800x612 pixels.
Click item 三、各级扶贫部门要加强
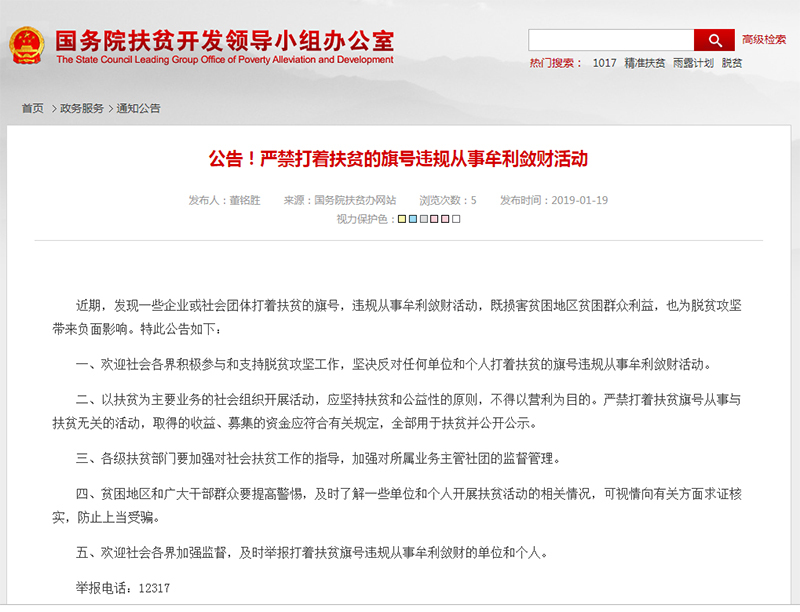tap(318, 458)
